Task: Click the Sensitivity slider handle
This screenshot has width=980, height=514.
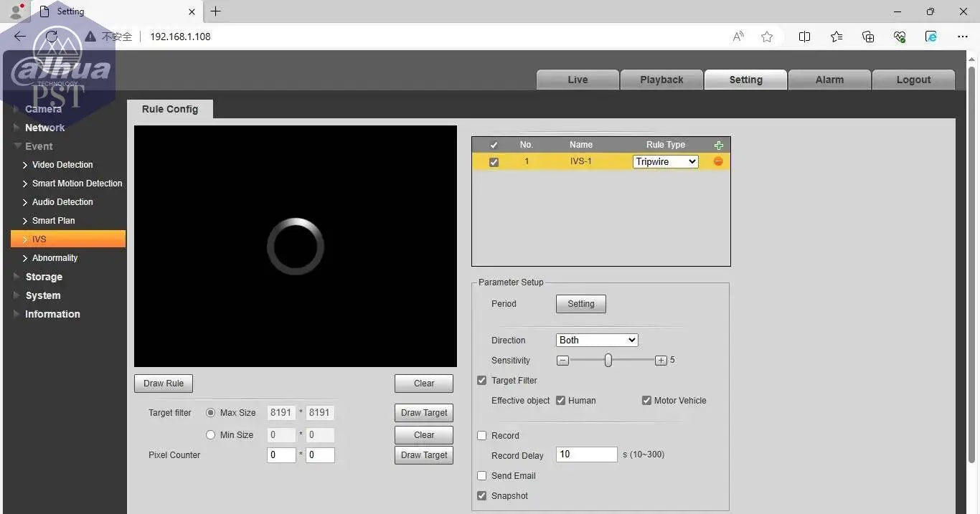Action: (x=608, y=361)
